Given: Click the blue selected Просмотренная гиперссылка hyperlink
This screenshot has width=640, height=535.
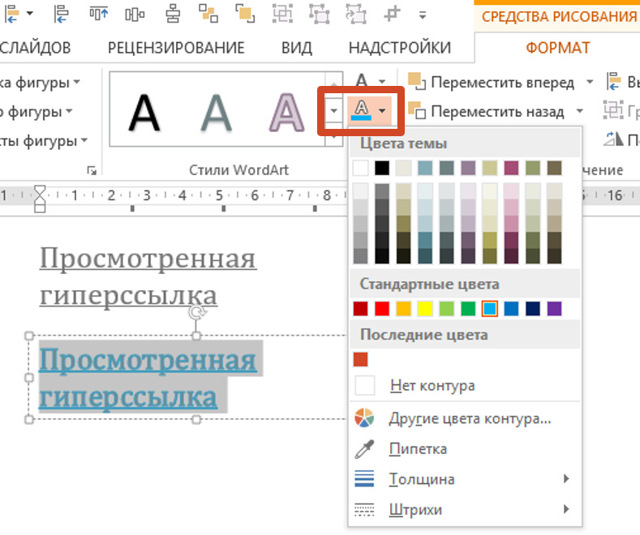Looking at the screenshot, I should click(x=148, y=379).
